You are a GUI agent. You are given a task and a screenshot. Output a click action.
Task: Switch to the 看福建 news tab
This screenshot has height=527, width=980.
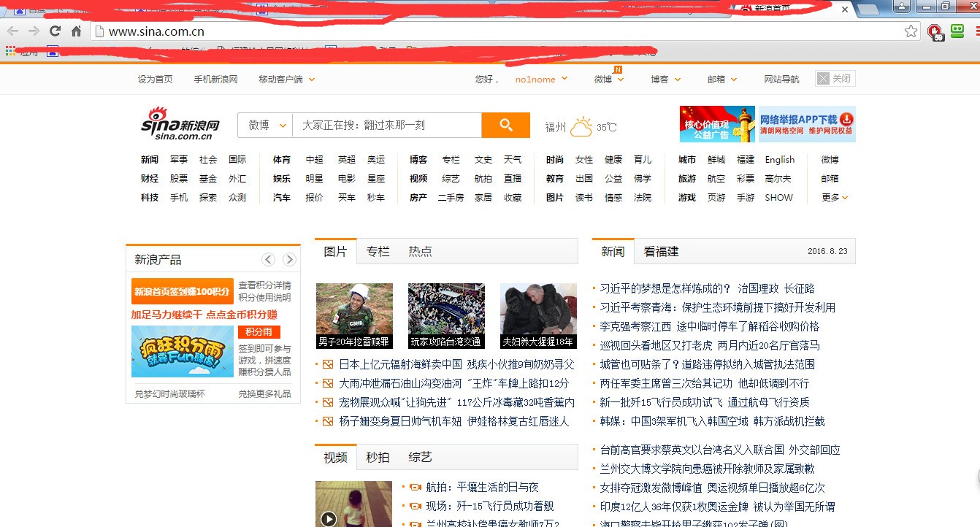point(661,251)
